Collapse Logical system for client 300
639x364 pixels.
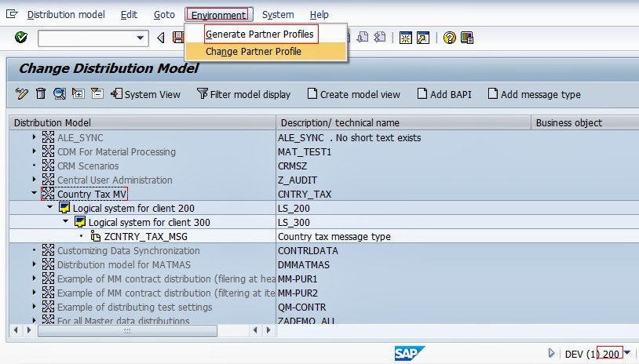coord(66,222)
